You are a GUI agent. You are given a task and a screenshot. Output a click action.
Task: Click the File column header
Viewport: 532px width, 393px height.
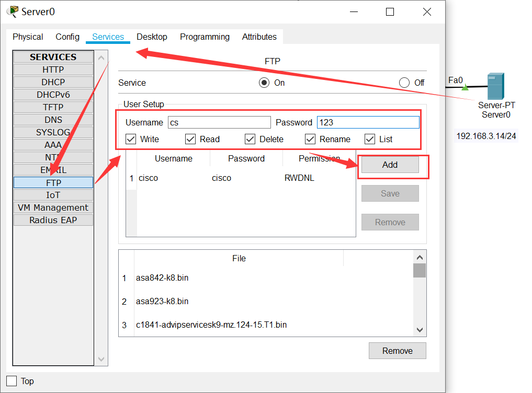(x=239, y=258)
